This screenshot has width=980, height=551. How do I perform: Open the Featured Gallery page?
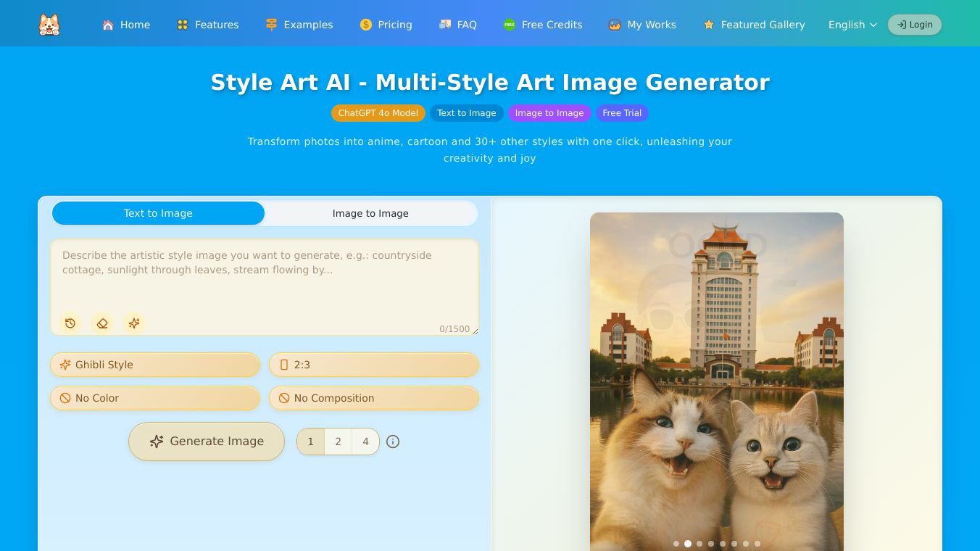click(754, 25)
